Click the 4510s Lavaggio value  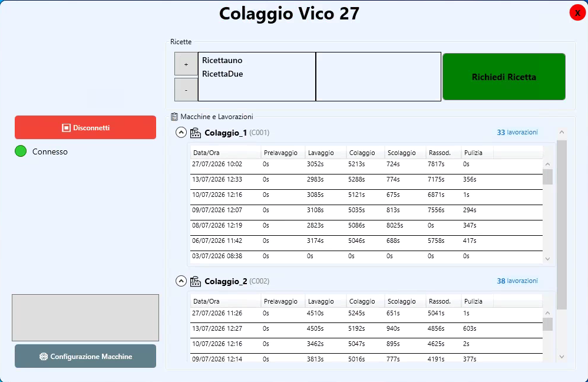315,313
